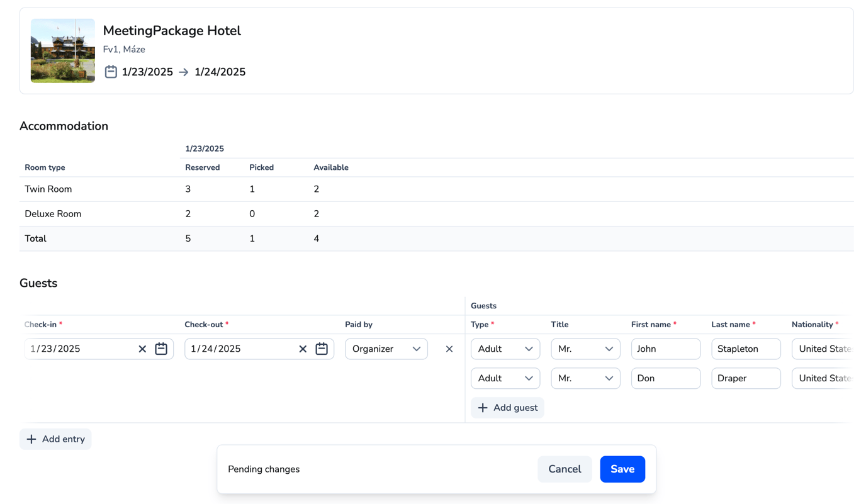
Task: Expand Type dropdown for John
Action: click(505, 349)
